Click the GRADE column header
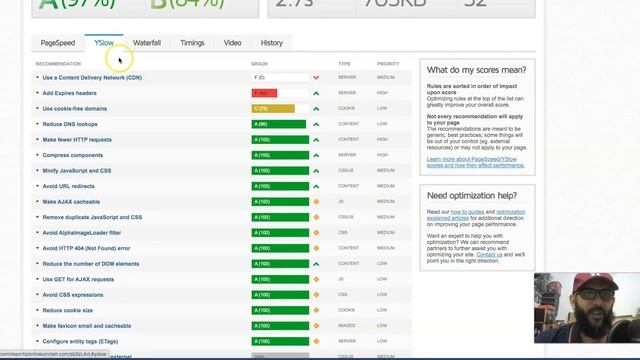This screenshot has width=640, height=360. (x=259, y=64)
